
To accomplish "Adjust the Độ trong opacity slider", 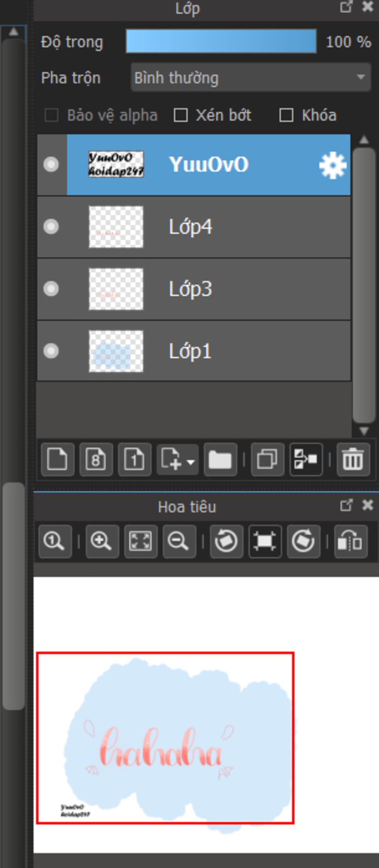I will (x=221, y=41).
